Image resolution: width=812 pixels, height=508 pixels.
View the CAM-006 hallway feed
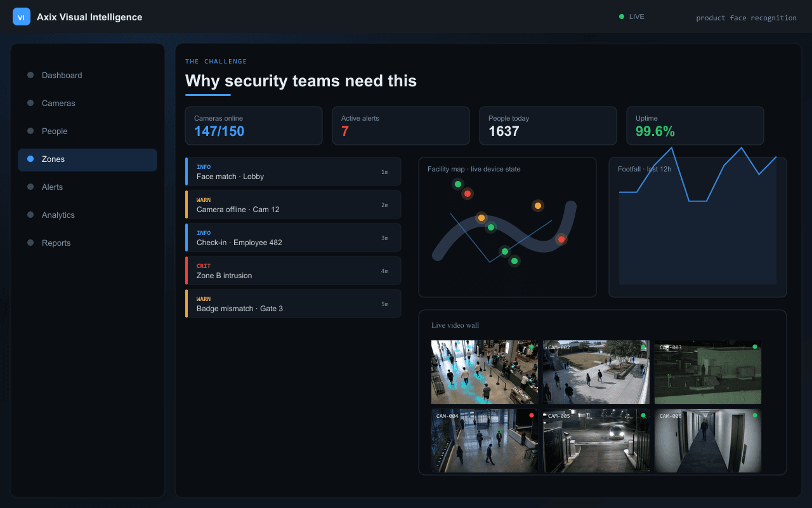[x=708, y=441]
